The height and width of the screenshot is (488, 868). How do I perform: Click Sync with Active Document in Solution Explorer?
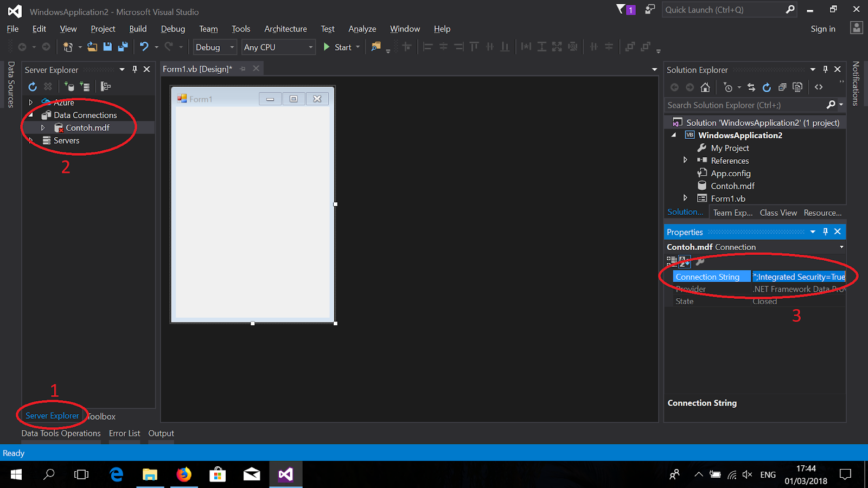pos(751,87)
